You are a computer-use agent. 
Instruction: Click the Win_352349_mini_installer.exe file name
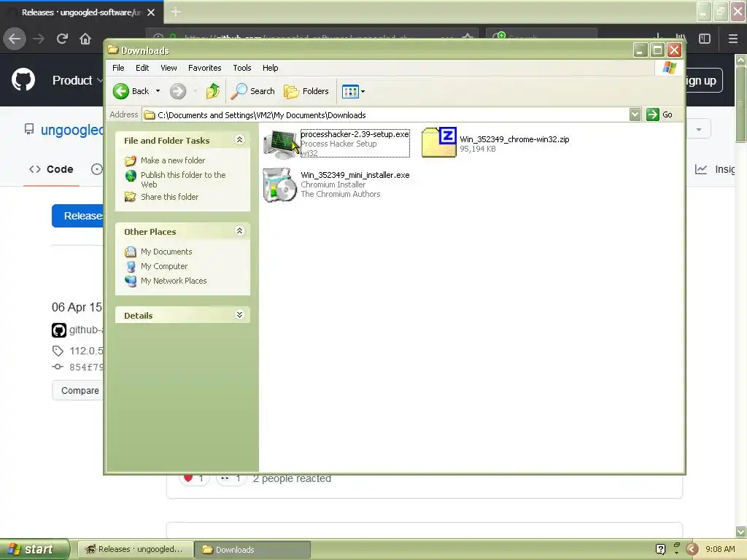click(355, 175)
